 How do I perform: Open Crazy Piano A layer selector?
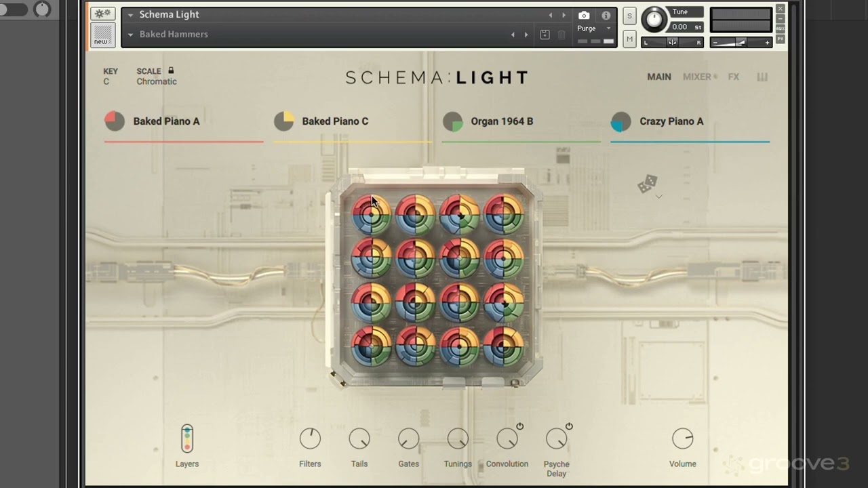click(671, 121)
